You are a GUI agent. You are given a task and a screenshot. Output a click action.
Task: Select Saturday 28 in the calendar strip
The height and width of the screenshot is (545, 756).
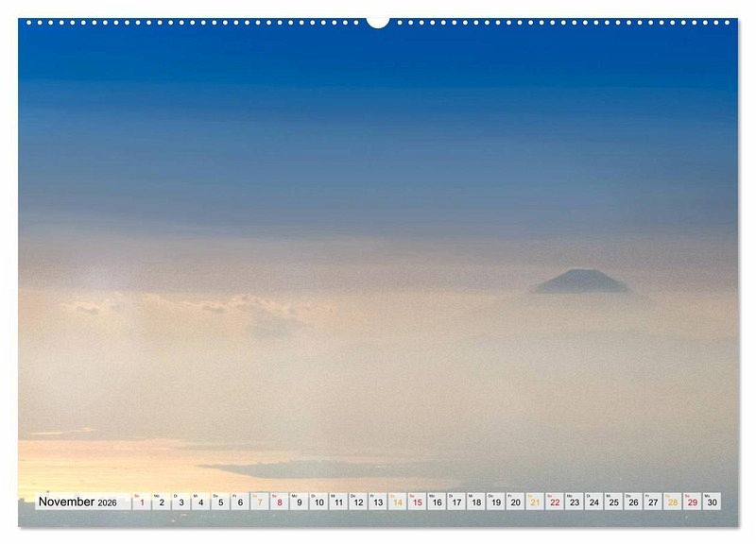(x=673, y=502)
